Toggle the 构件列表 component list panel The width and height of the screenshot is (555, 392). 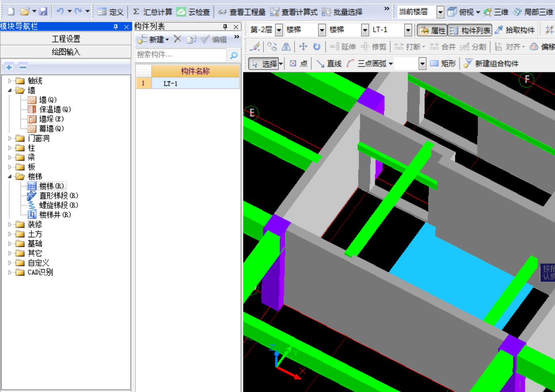470,30
